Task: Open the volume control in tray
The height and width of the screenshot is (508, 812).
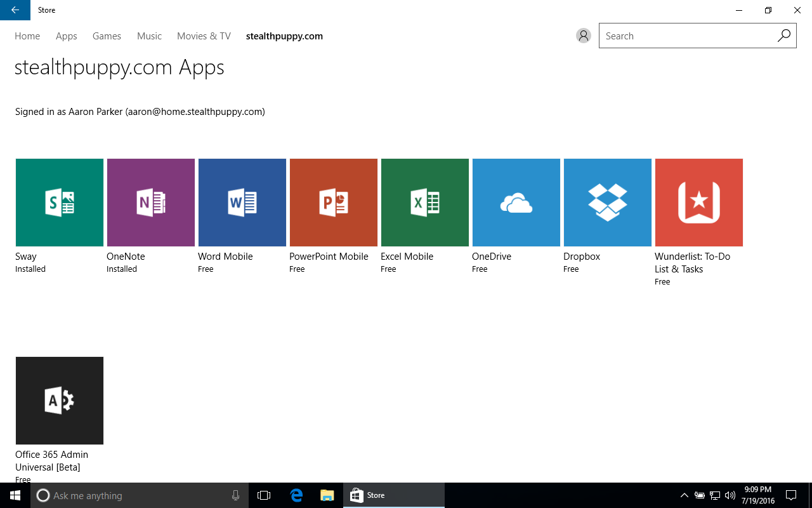Action: (730, 495)
